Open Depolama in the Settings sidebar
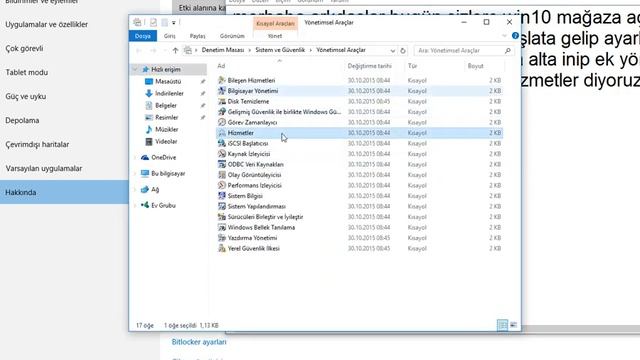The height and width of the screenshot is (360, 640). (x=22, y=120)
